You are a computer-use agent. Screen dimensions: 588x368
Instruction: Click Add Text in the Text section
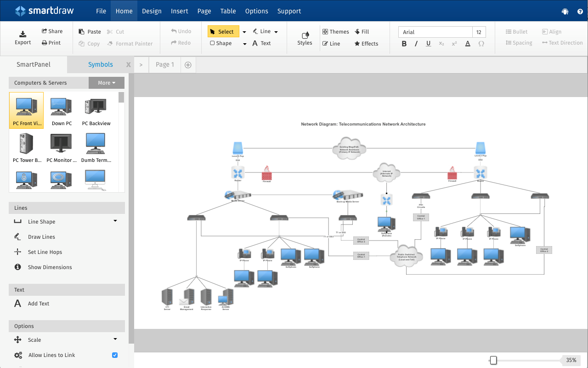pos(39,304)
